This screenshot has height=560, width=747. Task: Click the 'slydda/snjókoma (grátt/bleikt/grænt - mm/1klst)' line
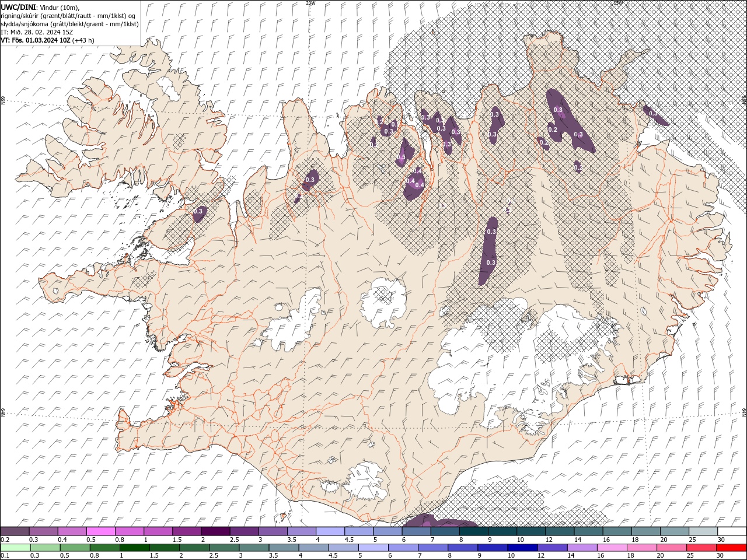69,24
